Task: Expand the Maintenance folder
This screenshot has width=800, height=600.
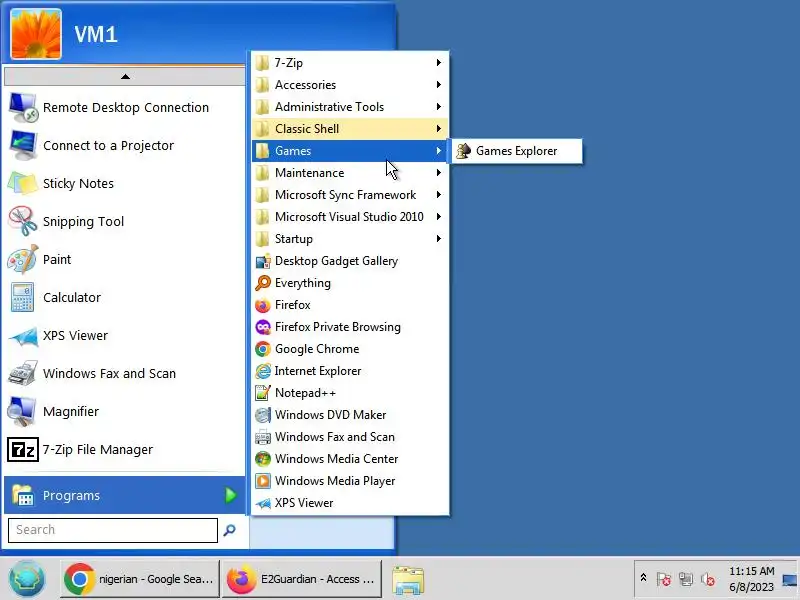Action: pyautogui.click(x=351, y=173)
